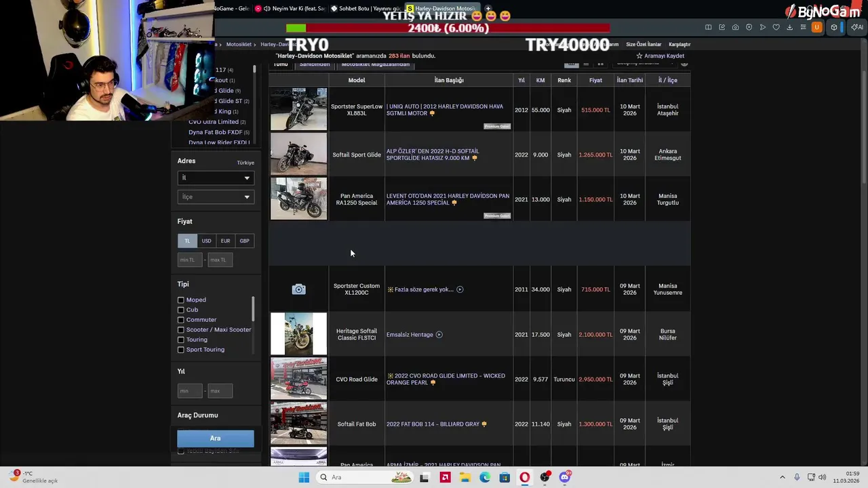Open a new browser tab
868x488 pixels.
click(488, 9)
